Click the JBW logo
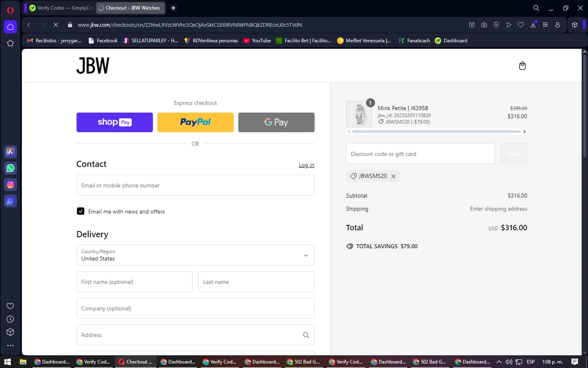 (93, 66)
